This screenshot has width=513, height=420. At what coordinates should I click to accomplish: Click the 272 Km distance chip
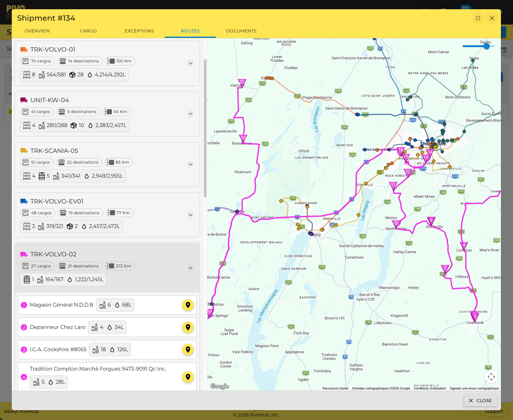[120, 266]
